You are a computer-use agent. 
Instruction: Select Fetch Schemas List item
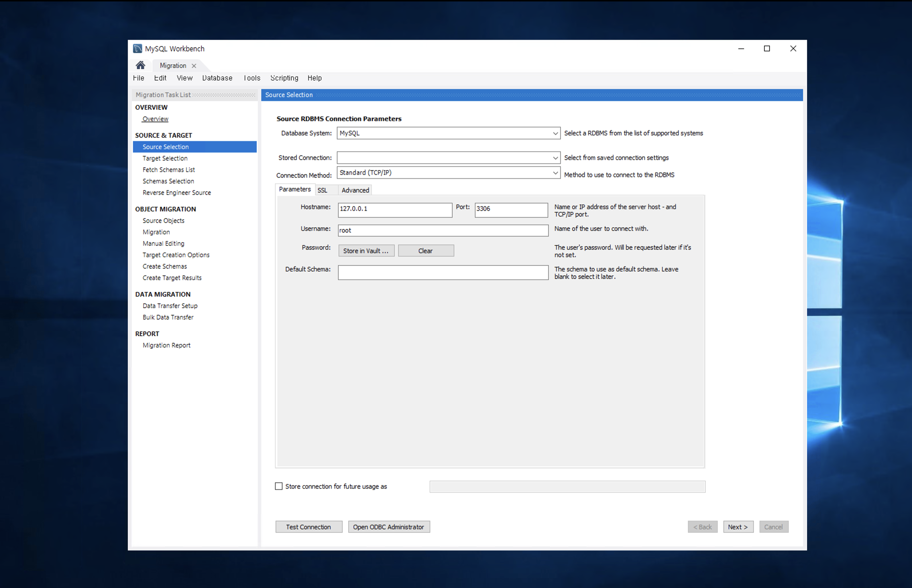pos(169,169)
